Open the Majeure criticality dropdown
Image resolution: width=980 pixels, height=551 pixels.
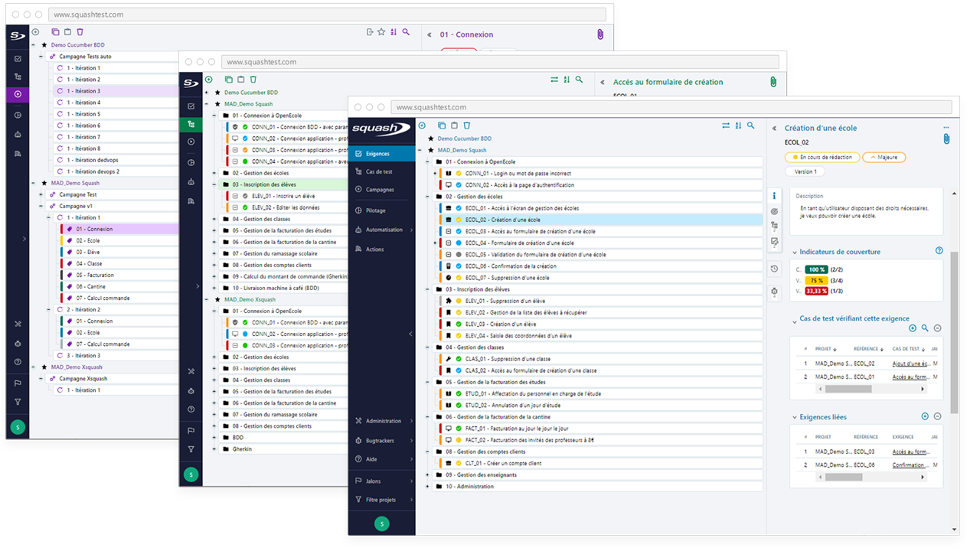point(884,157)
